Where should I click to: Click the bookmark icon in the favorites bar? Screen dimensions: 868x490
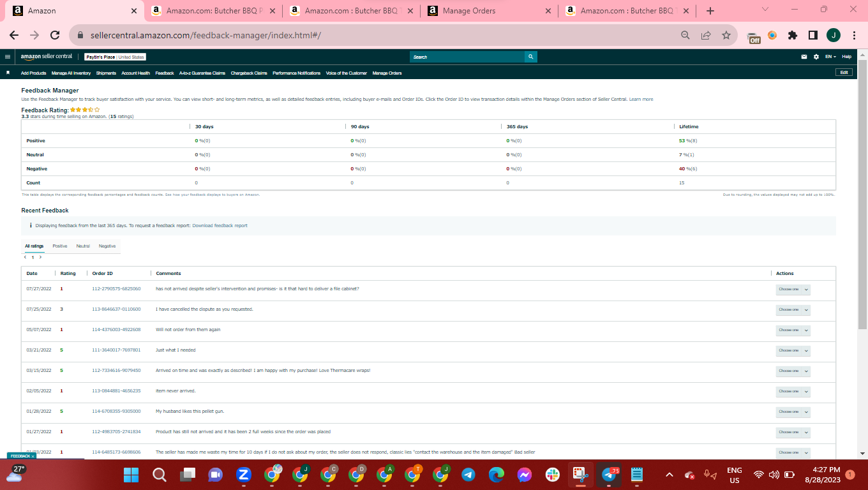click(8, 73)
